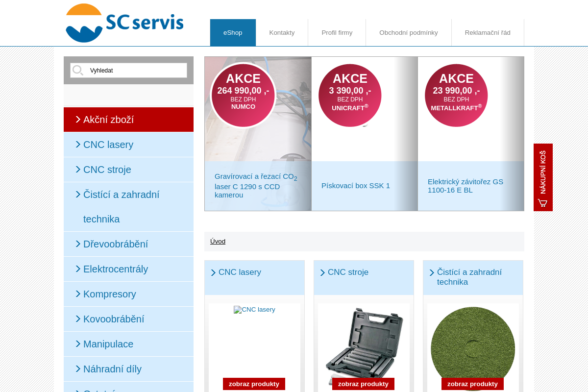Click the green cleaning pad thumbnail

pyautogui.click(x=473, y=348)
